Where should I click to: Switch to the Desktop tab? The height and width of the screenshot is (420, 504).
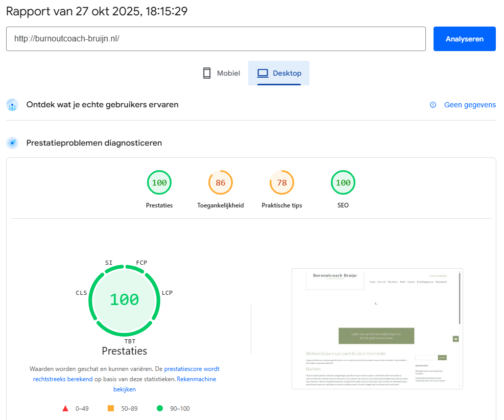pyautogui.click(x=279, y=73)
